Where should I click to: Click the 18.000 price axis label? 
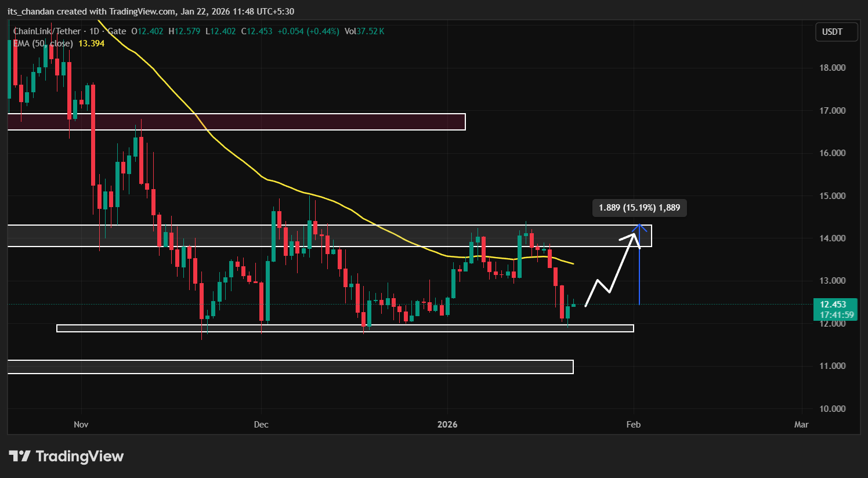tap(832, 68)
